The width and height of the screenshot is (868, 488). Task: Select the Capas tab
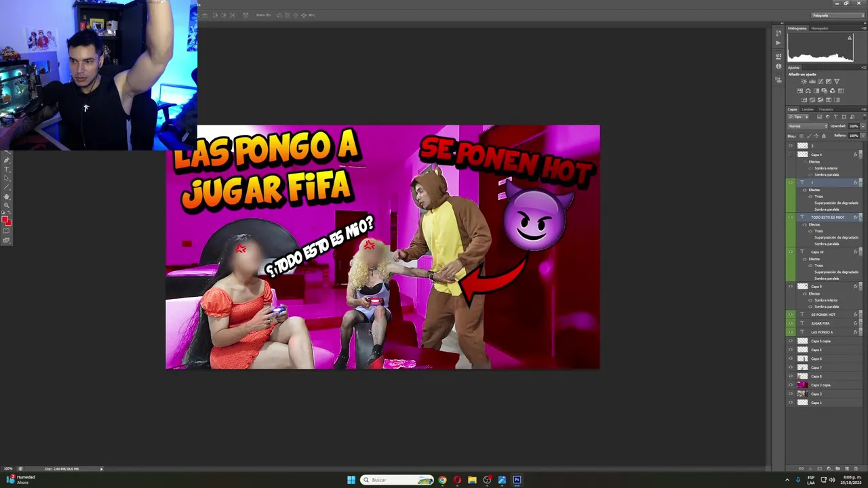pyautogui.click(x=793, y=109)
